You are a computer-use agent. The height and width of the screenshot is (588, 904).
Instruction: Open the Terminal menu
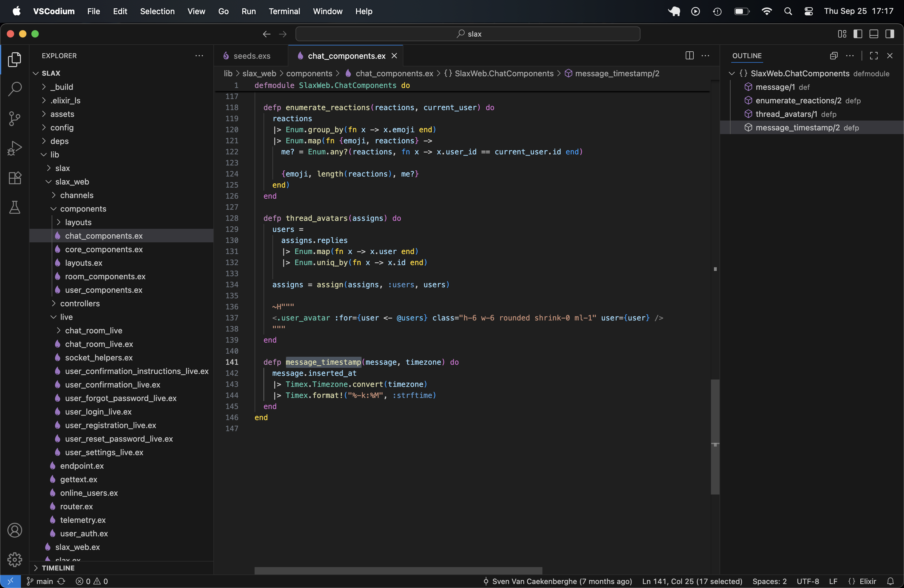[284, 11]
